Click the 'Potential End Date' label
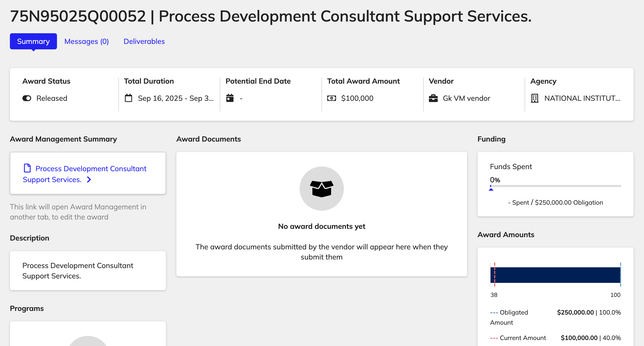The image size is (644, 346). [258, 81]
